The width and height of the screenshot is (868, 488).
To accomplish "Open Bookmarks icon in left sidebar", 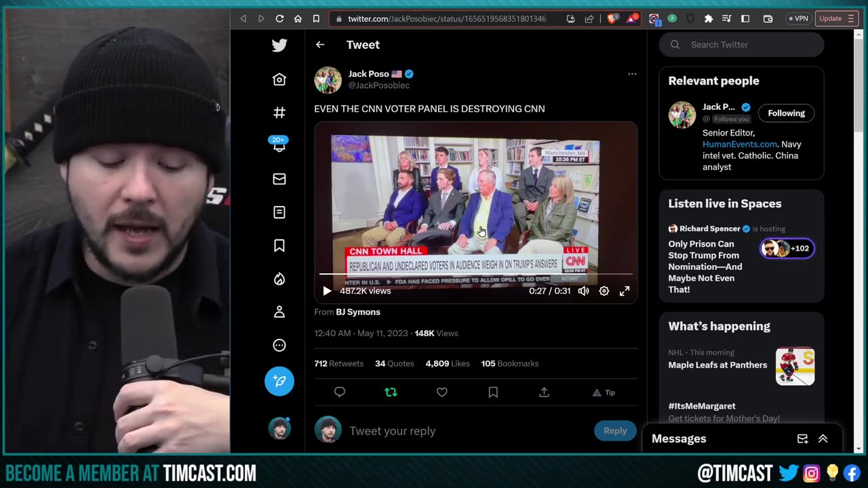I will (x=279, y=245).
